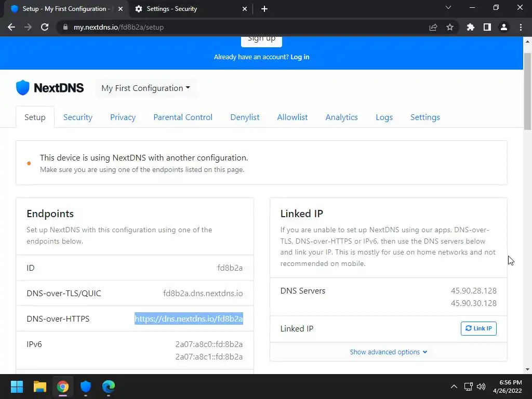Click the NextDNS shield logo
The height and width of the screenshot is (399, 532).
coord(23,87)
